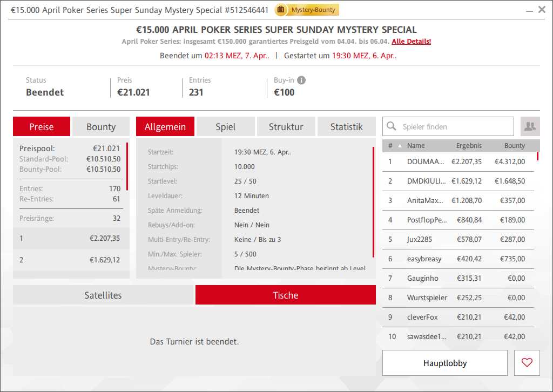Click the end time 02:13 MEZ, 7. Apr..

pyautogui.click(x=237, y=56)
